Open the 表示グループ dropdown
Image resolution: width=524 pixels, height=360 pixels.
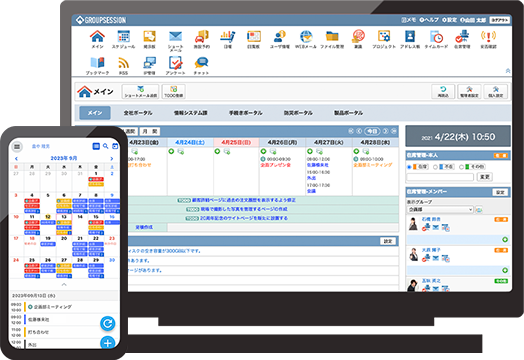pyautogui.click(x=440, y=210)
